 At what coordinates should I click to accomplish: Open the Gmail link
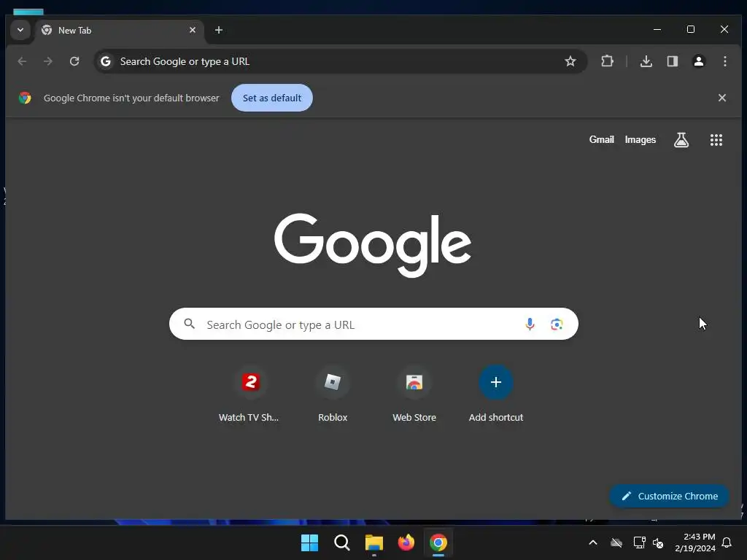601,139
